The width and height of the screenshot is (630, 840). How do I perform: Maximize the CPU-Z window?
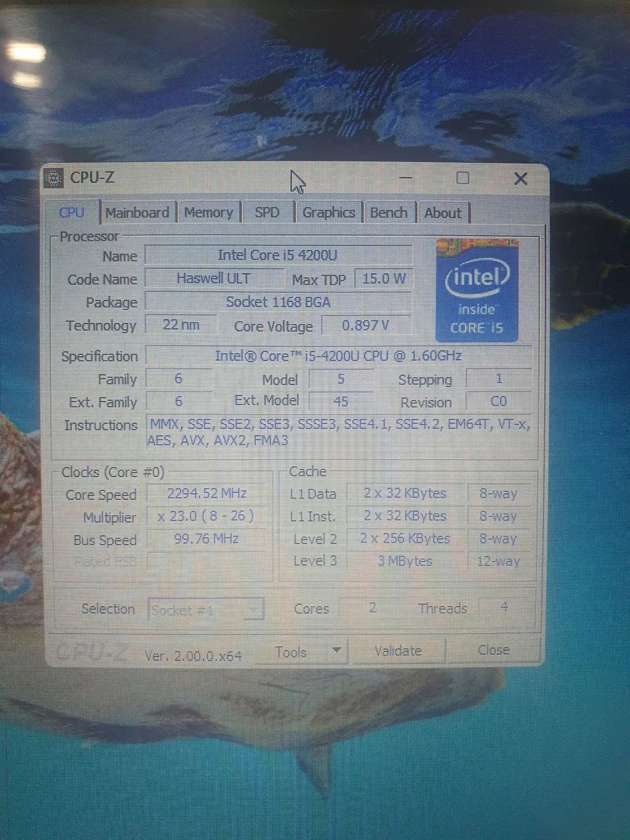coord(463,178)
